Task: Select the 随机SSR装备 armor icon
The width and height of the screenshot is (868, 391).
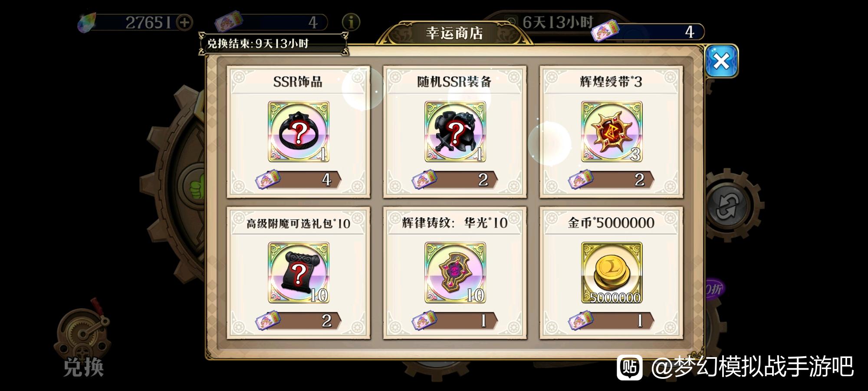Action: [455, 132]
